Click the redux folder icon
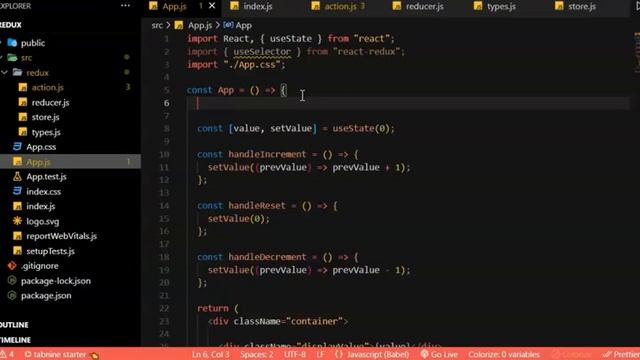Screen dimensions: 640x360 click(x=18, y=72)
